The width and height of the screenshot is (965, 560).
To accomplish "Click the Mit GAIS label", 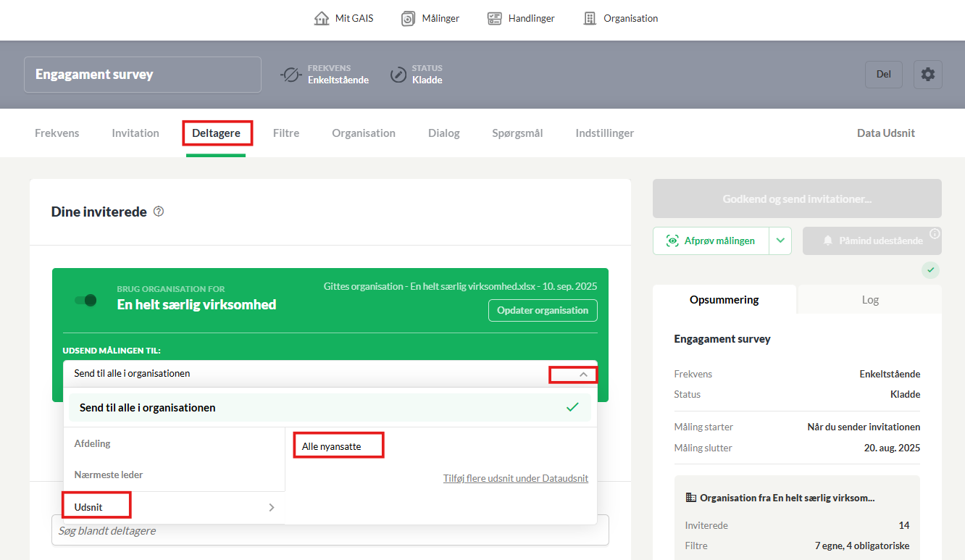I will [x=354, y=18].
